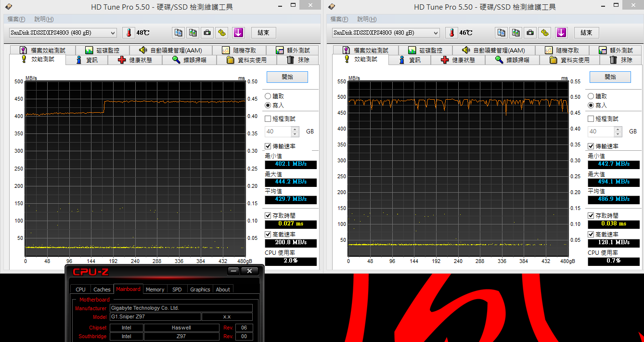Open SanDisk drive dropdown in 46℃ HD Tune window
Image resolution: width=644 pixels, height=342 pixels.
[x=386, y=33]
